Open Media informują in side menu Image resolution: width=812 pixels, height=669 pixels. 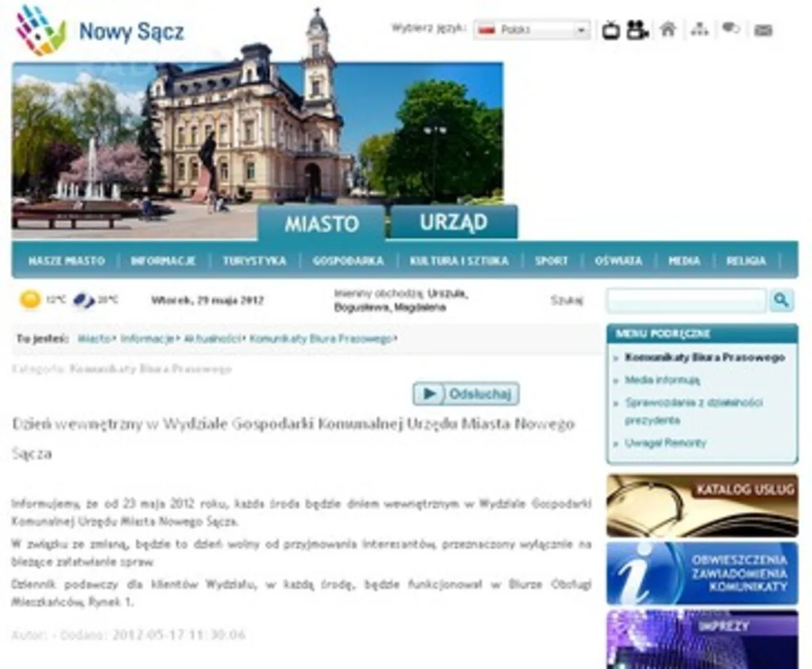(662, 380)
